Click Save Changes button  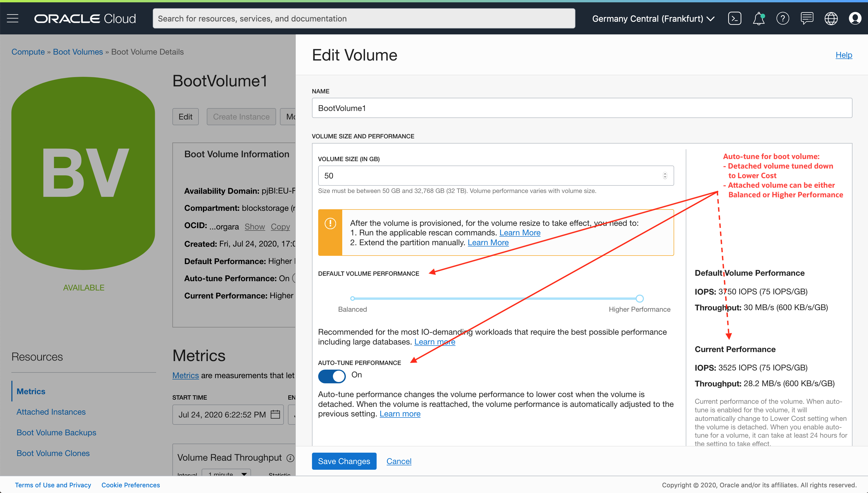coord(344,461)
